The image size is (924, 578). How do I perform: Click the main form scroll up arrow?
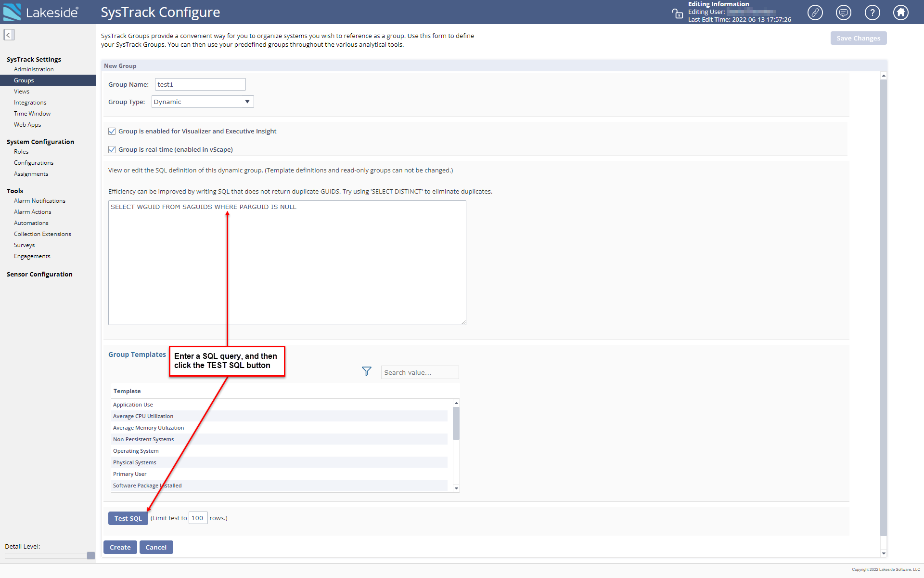click(884, 76)
